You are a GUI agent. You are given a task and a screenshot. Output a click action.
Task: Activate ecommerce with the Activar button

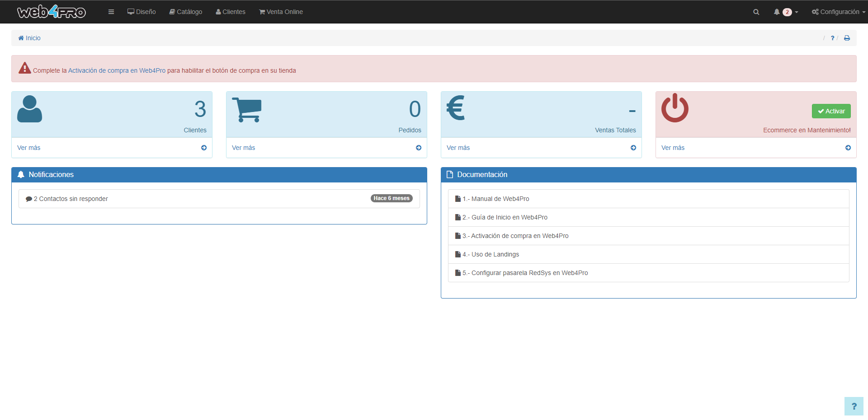831,111
